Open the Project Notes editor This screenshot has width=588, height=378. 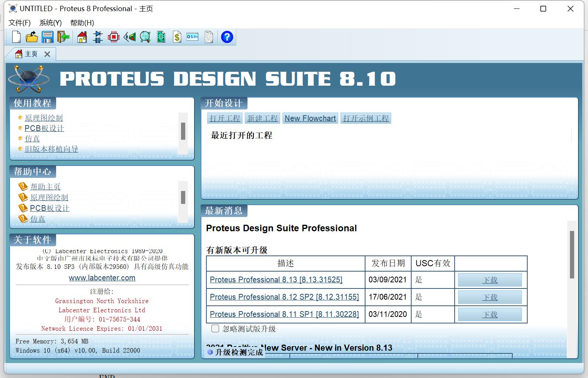pyautogui.click(x=208, y=37)
